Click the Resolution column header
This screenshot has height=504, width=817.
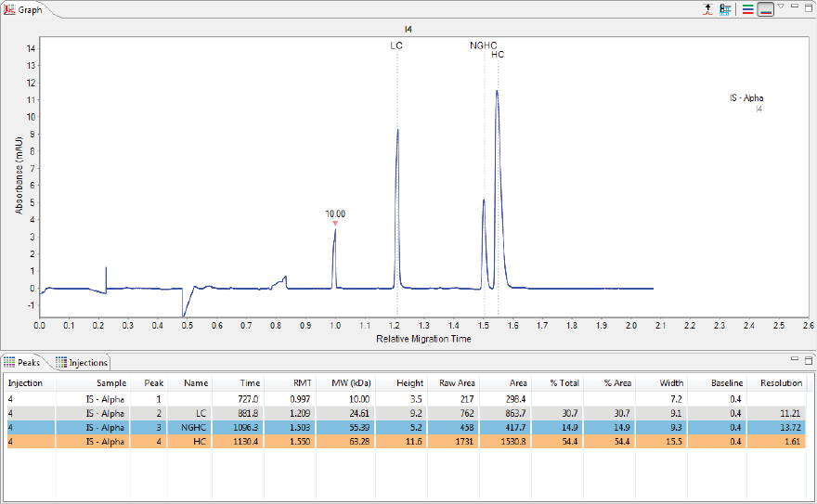click(781, 383)
